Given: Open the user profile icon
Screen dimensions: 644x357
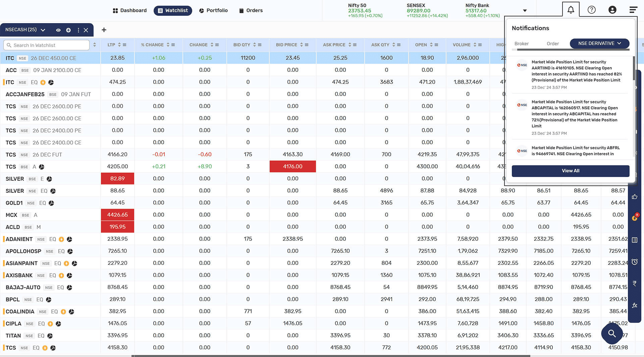Looking at the screenshot, I should pos(612,10).
